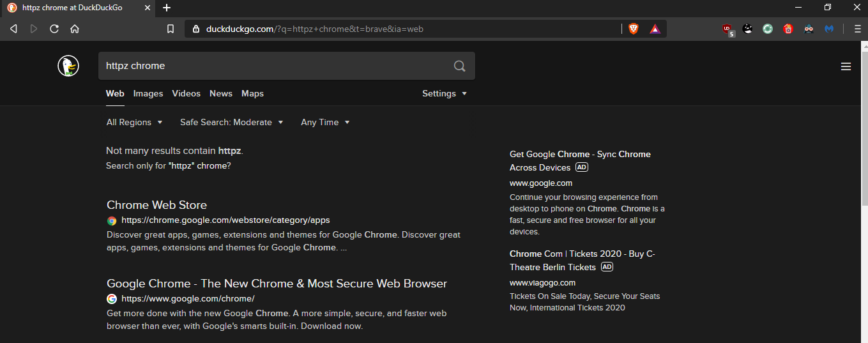868x343 pixels.
Task: Click the Malwarebytes extension icon
Action: (829, 29)
